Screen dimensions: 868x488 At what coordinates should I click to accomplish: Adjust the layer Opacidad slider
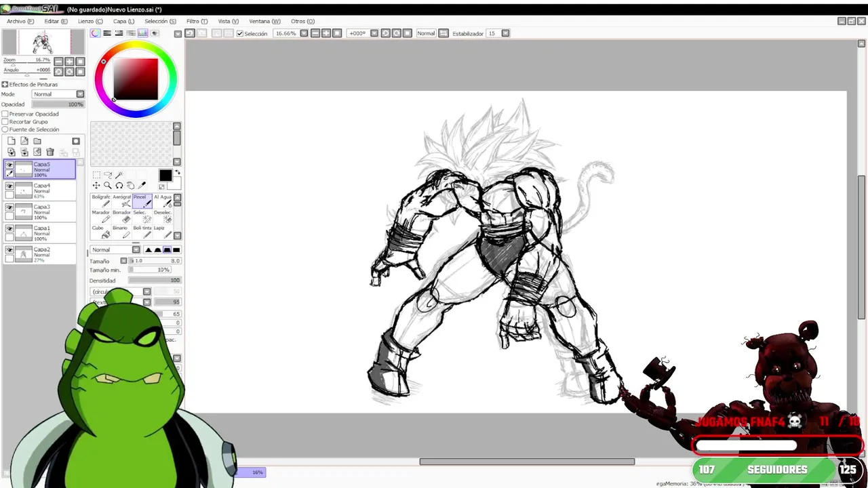click(x=58, y=104)
